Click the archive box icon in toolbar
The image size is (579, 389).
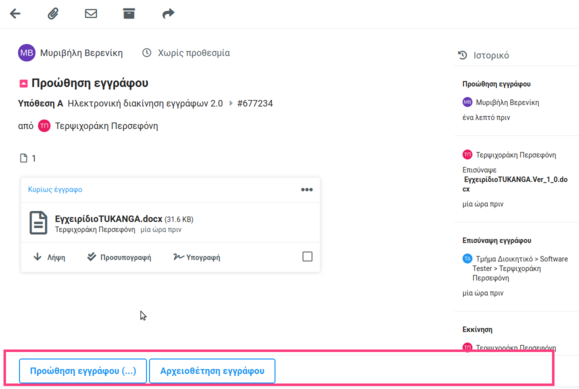click(129, 14)
